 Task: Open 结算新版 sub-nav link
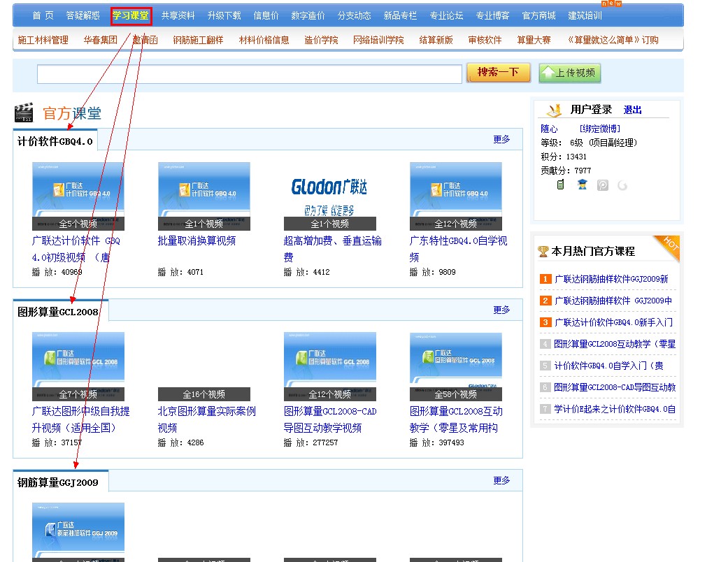(x=436, y=41)
